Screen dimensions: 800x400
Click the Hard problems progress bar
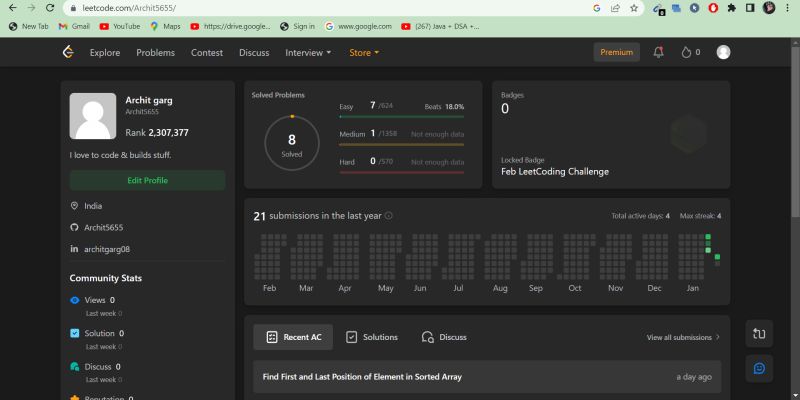tap(402, 172)
